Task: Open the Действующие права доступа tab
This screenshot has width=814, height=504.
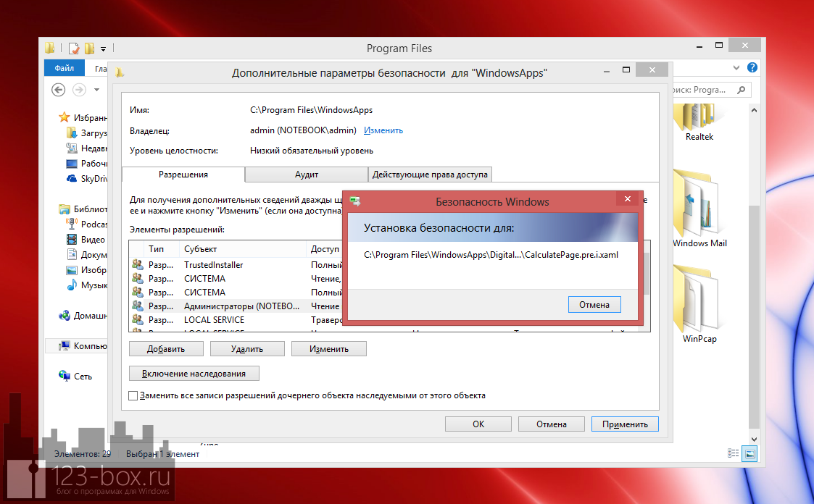Action: pyautogui.click(x=431, y=175)
